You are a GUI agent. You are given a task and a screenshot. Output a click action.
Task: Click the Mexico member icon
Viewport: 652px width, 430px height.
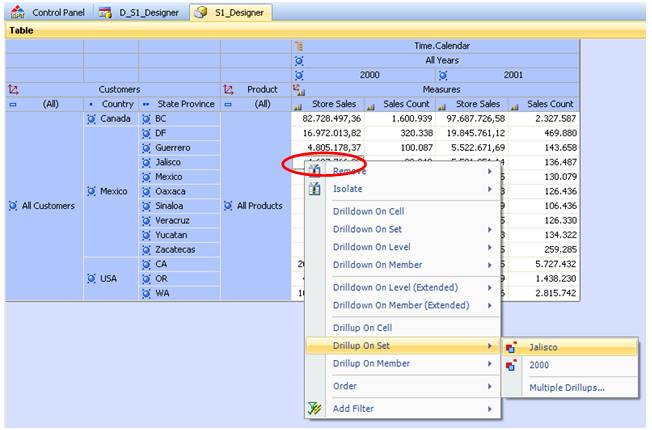[x=91, y=191]
